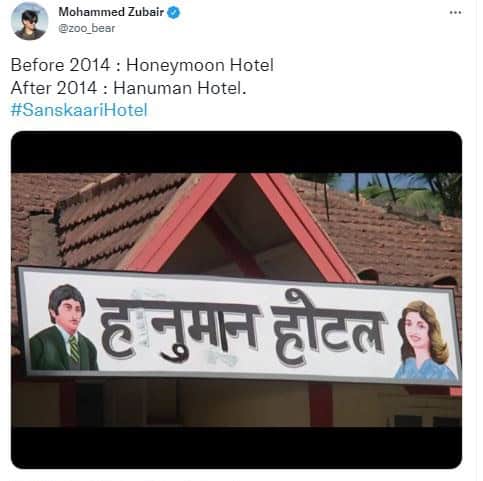Open the three-dot more options menu

[x=455, y=13]
